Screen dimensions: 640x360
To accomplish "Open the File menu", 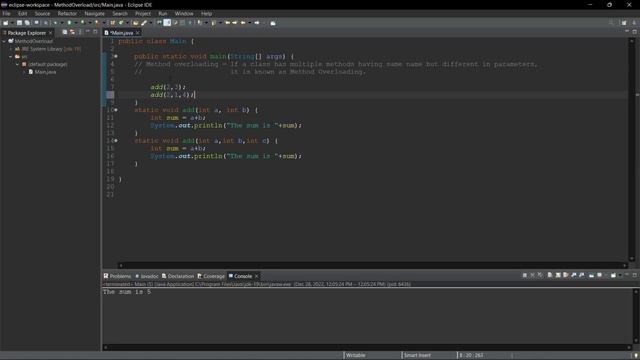I will (x=7, y=13).
